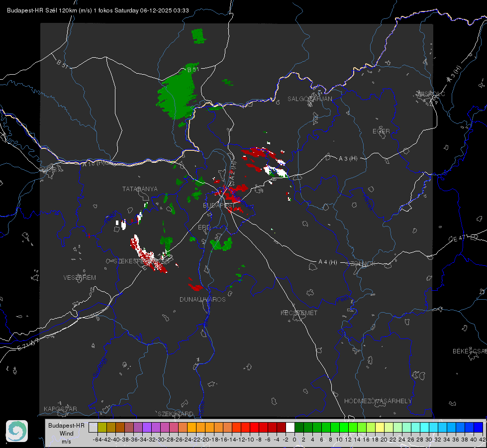
Task: Click the ERD town label
Action: click(204, 227)
